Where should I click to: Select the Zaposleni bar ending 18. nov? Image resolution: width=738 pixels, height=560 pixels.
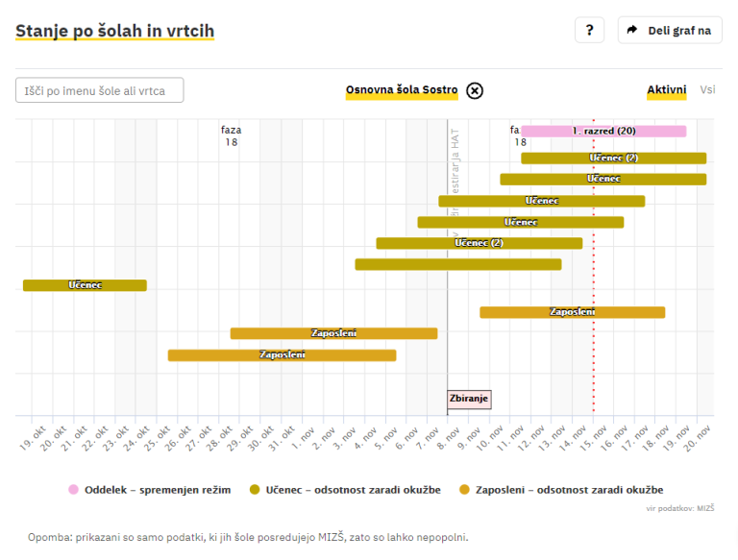click(572, 312)
